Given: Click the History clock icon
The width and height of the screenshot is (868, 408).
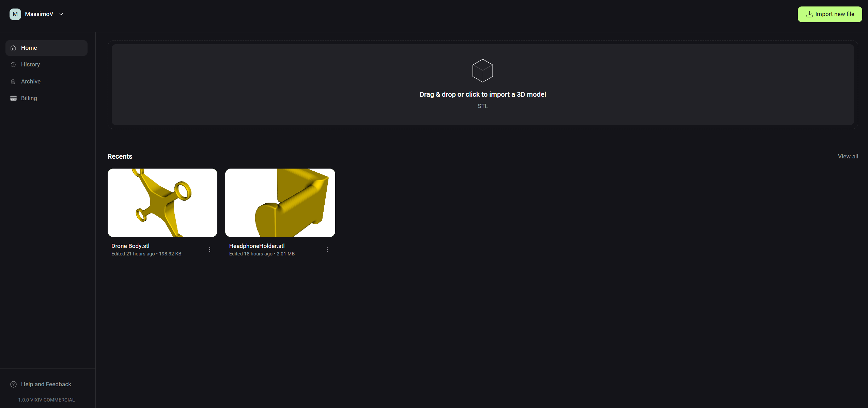Looking at the screenshot, I should pyautogui.click(x=13, y=65).
